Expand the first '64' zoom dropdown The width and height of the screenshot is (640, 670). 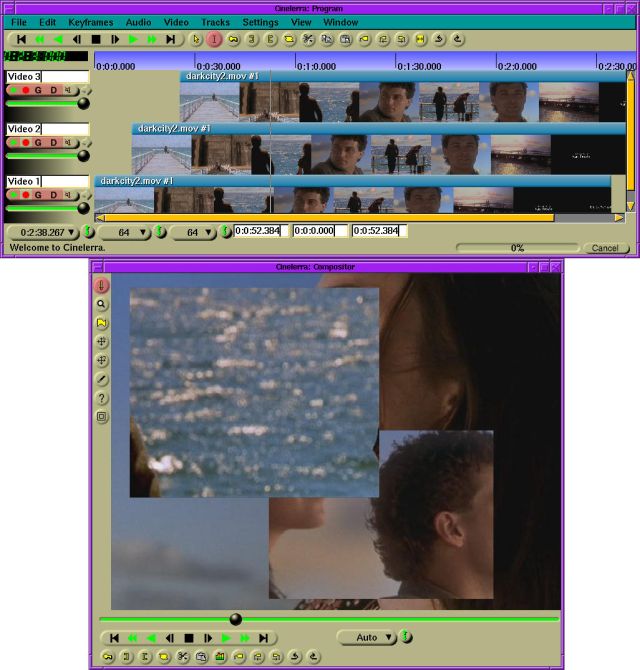coord(125,232)
